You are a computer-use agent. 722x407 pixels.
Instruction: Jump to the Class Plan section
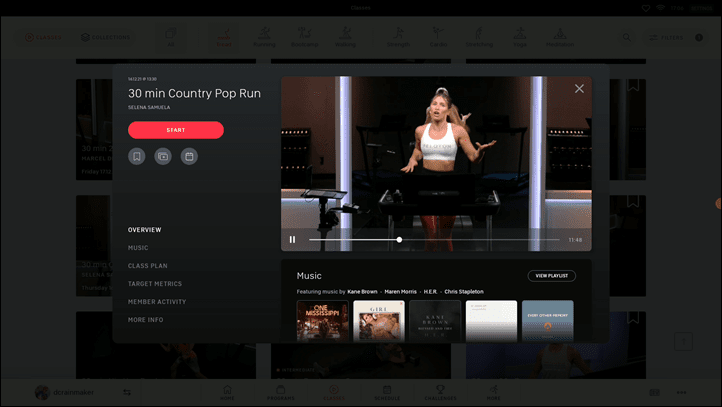click(x=148, y=266)
